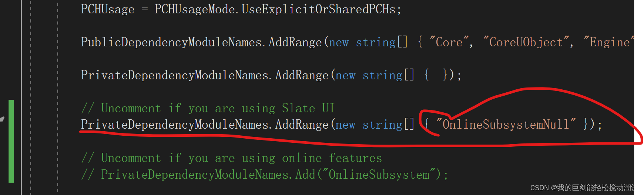Screen dimensions: 644x195
Task: Place cursor in the "CoreUObject" string
Action: pyautogui.click(x=526, y=42)
